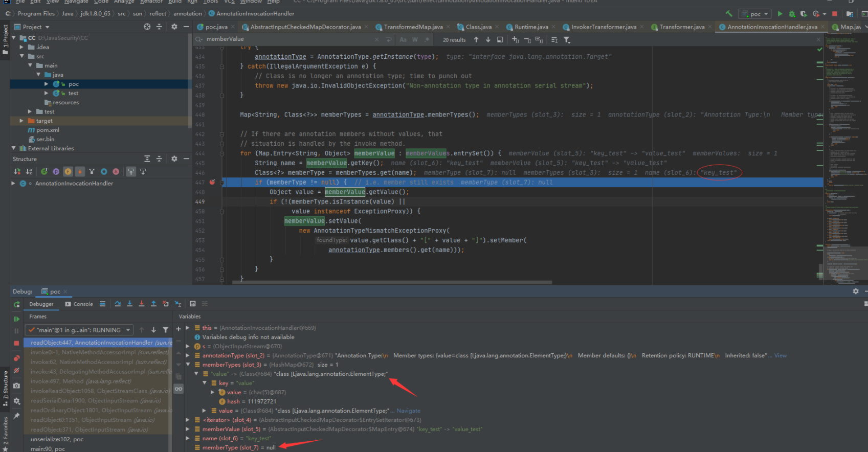Locate current file in Project panel
Screen dimensions: 868x452
point(147,27)
